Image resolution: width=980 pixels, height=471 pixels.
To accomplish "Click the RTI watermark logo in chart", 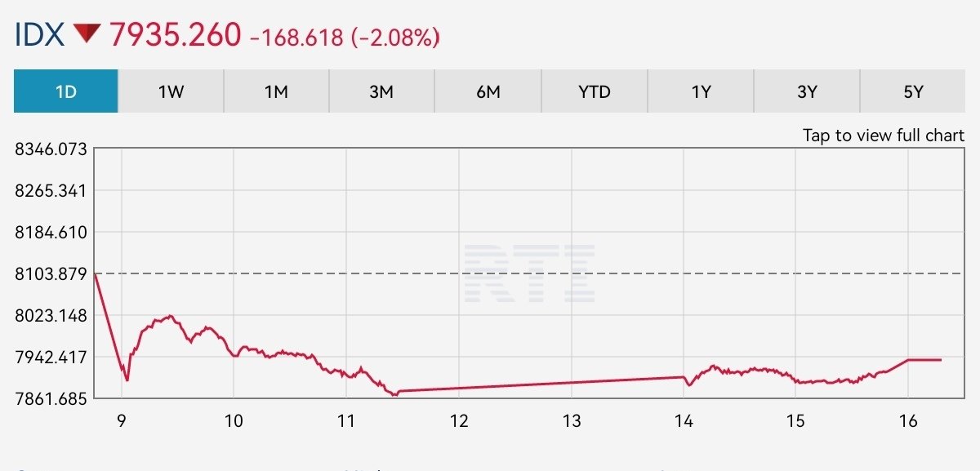I will pos(528,273).
